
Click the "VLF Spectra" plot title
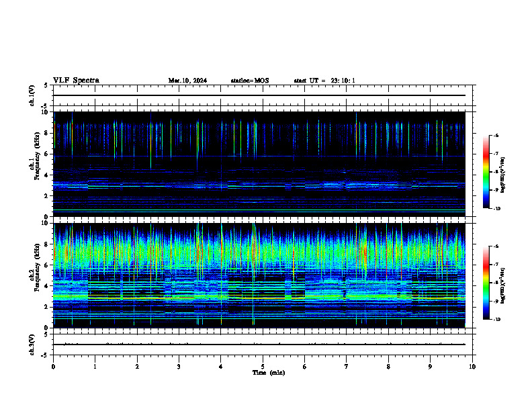coord(76,81)
